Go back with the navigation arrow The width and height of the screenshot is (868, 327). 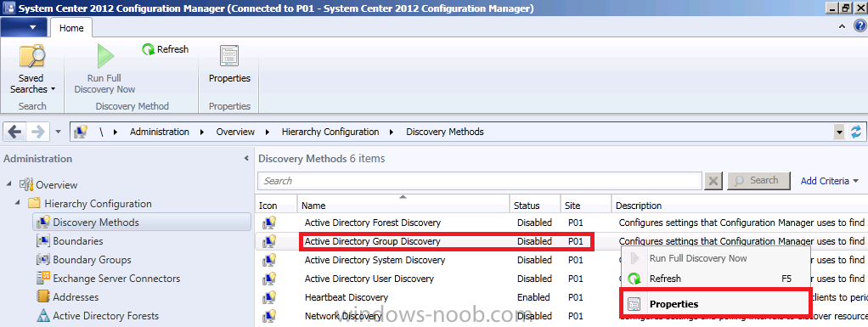coord(15,132)
